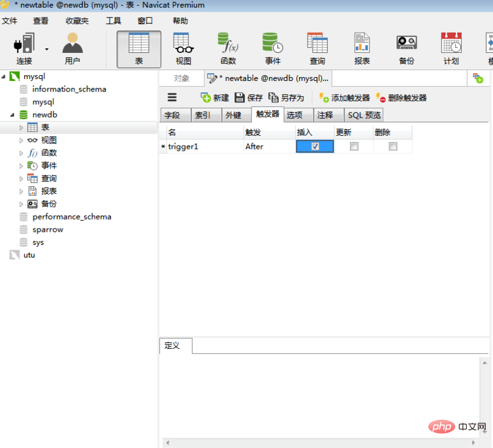Click the definition editor scroll-up arrow

(485, 363)
